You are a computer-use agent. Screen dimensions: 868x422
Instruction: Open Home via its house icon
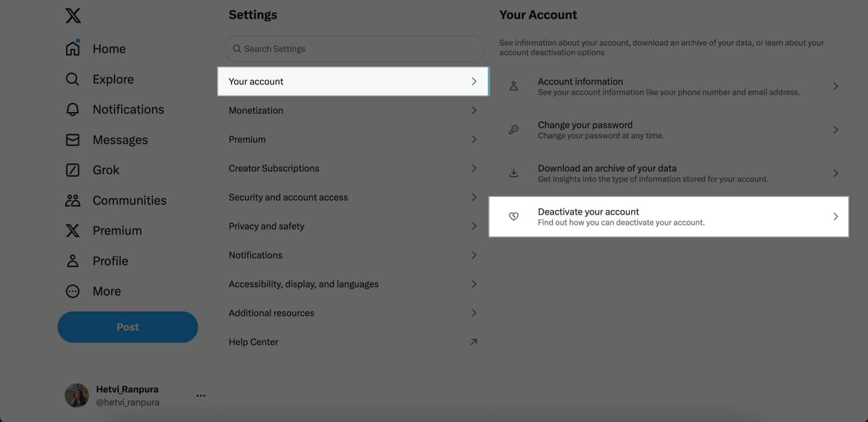[72, 48]
